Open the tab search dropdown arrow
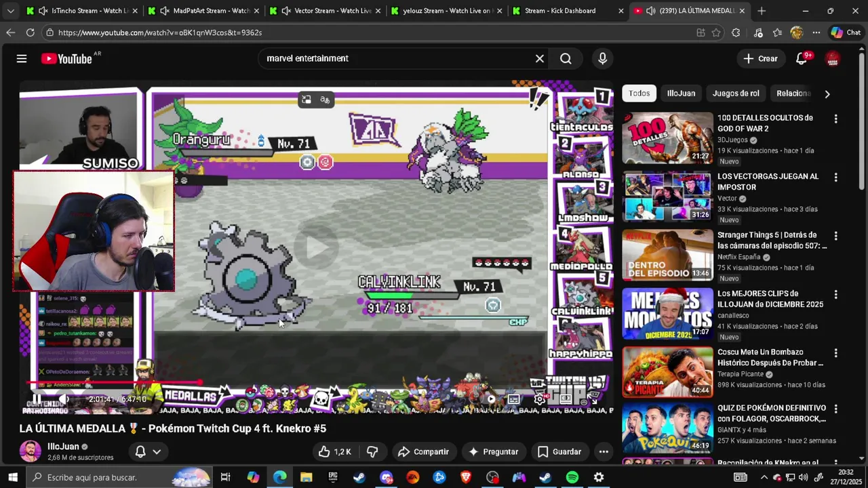Viewport: 868px width, 488px height. coord(10,11)
